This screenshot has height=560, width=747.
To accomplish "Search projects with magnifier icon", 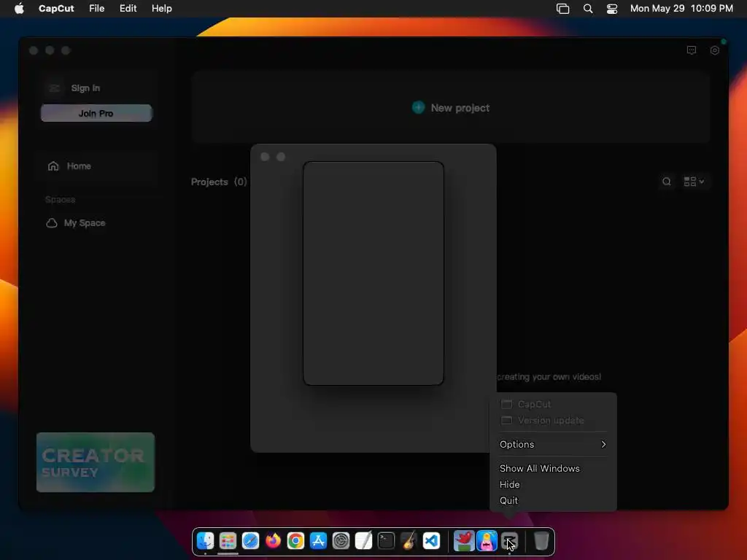I will coord(667,182).
